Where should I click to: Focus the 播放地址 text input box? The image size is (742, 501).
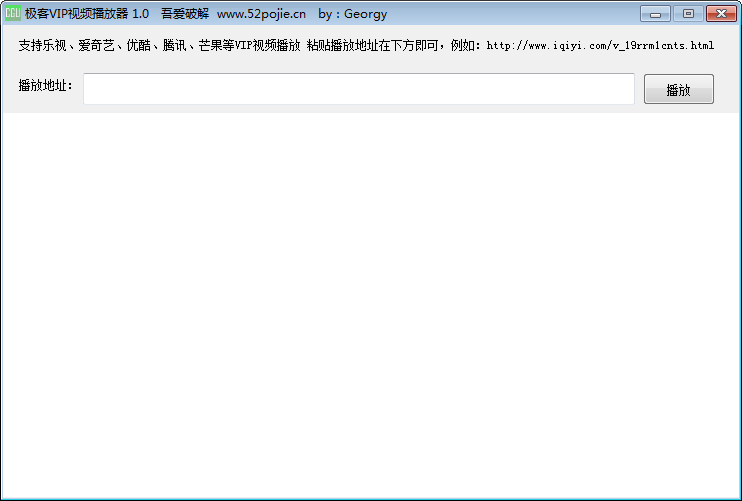[x=358, y=89]
